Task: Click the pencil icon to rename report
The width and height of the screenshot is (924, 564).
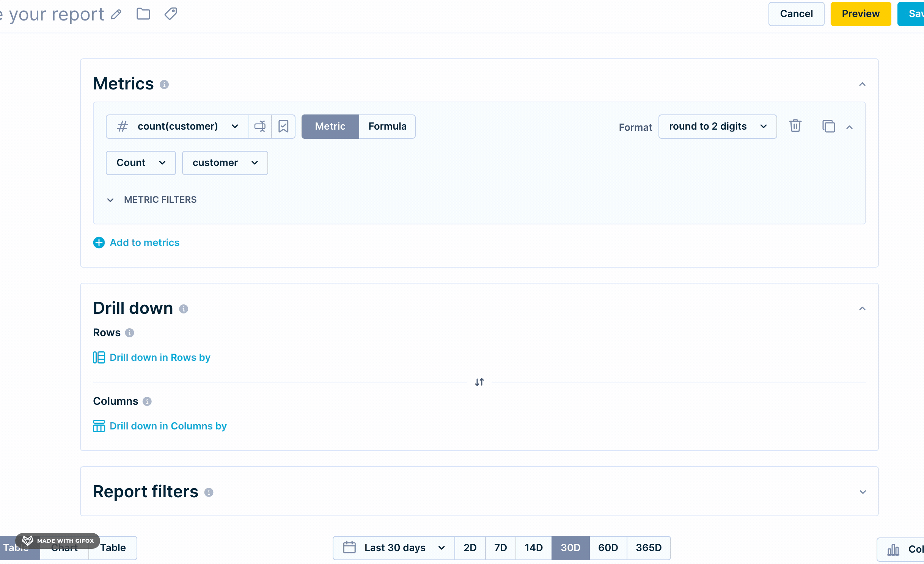Action: click(x=116, y=14)
